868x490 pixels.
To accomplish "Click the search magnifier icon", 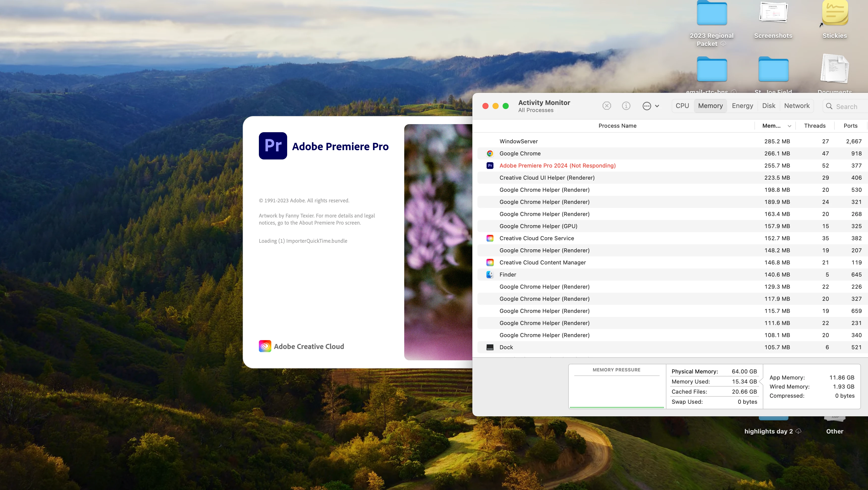I will click(829, 106).
